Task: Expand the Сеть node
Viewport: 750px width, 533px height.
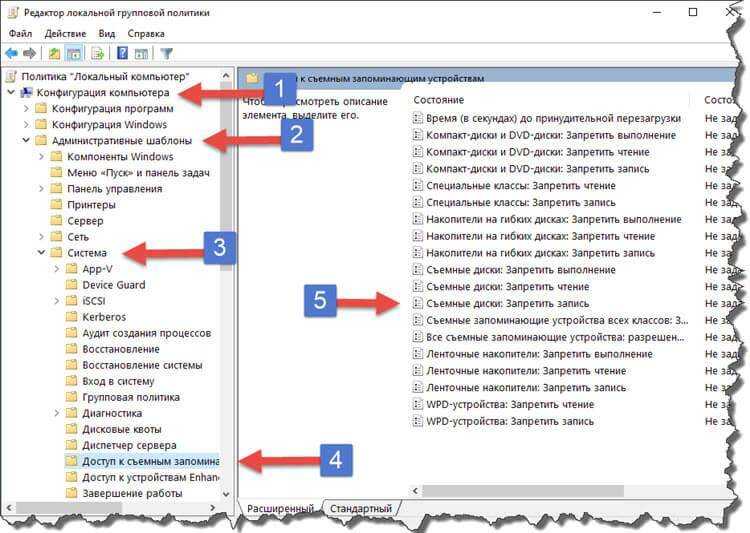Action: pos(42,237)
